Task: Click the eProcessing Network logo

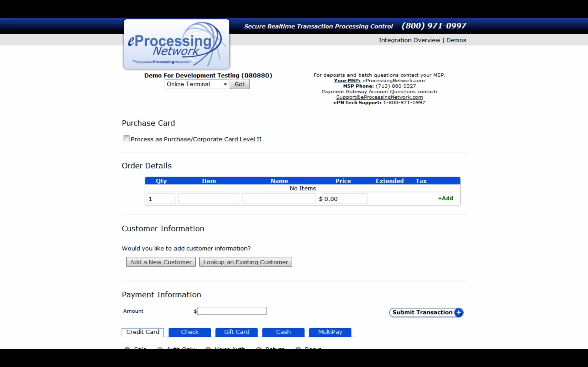Action: pos(176,44)
